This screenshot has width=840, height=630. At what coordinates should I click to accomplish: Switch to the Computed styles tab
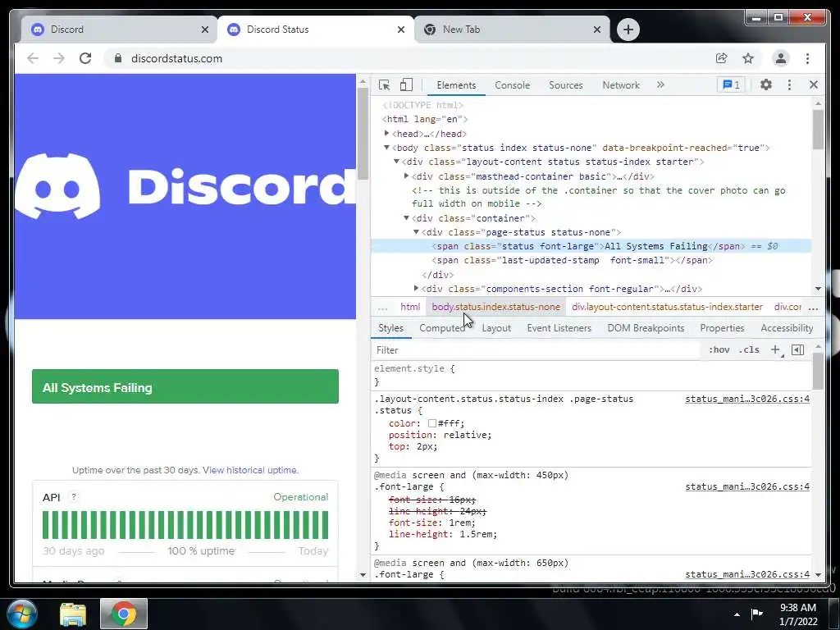coord(442,328)
